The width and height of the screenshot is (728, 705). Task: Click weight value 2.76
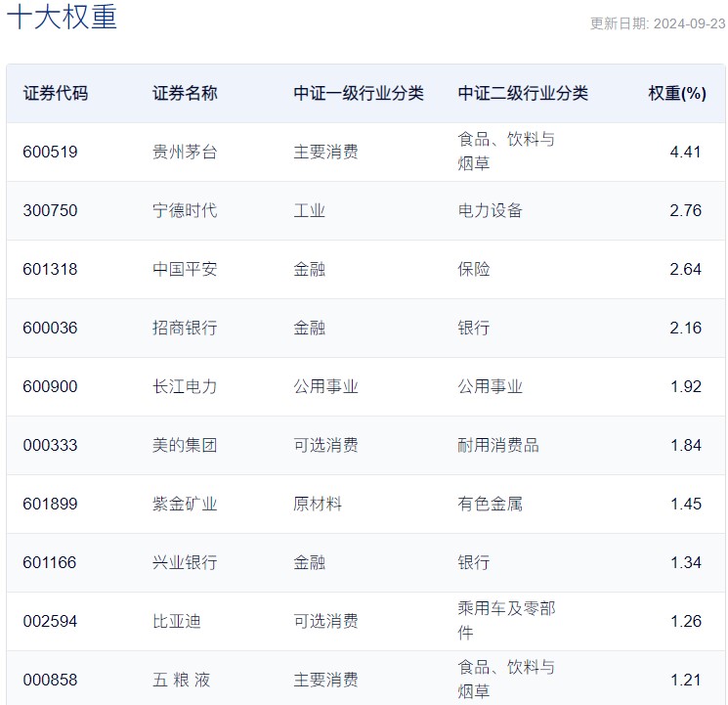(685, 210)
